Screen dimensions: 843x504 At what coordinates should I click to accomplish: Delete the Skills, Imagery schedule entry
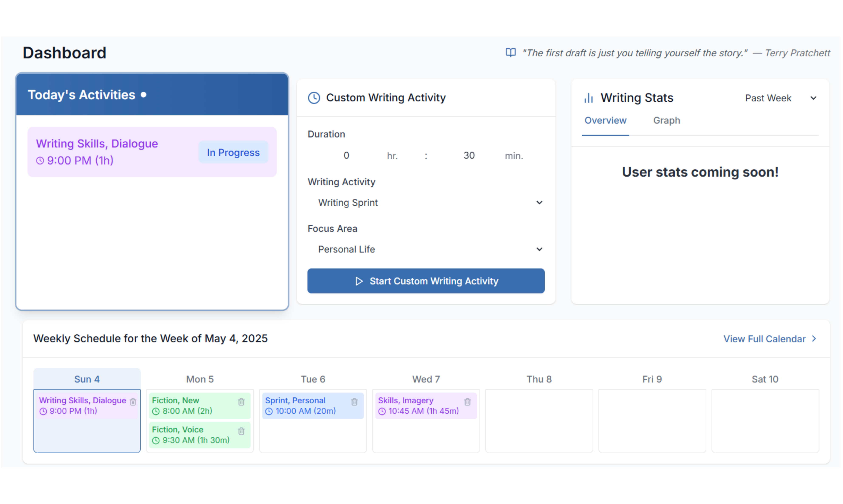point(467,402)
